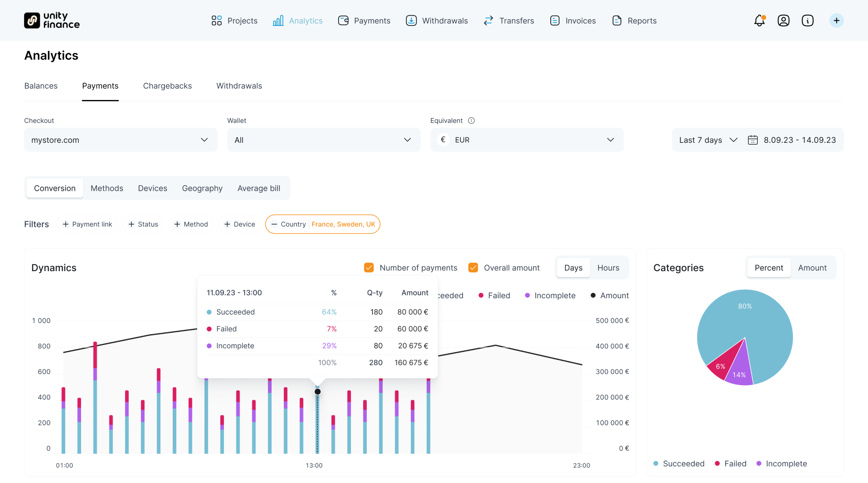The height and width of the screenshot is (483, 868).
Task: Expand the Checkout mystore.com dropdown
Action: (120, 140)
